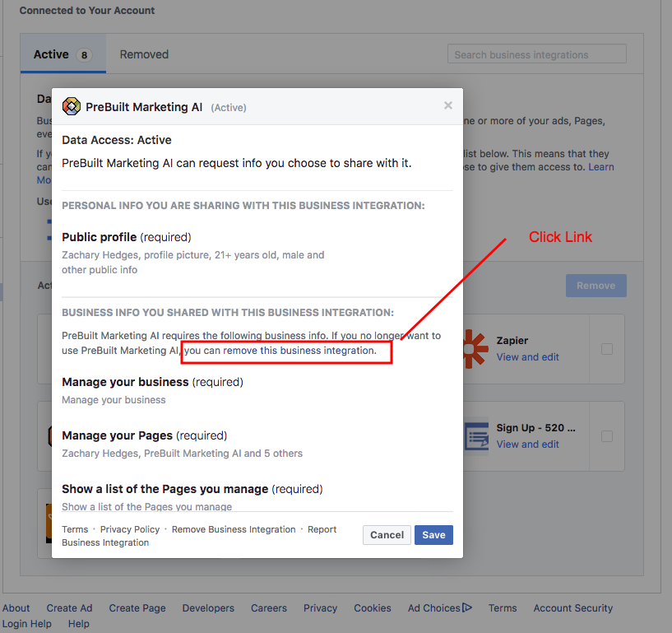Click the 'Connected to Your Account' heading
The height and width of the screenshot is (633, 672).
click(87, 11)
